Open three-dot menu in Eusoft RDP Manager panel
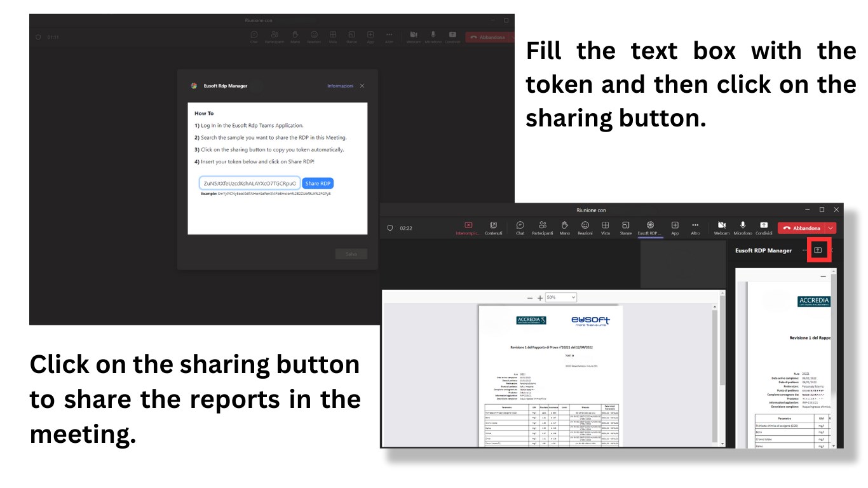868x488 pixels. tap(804, 250)
